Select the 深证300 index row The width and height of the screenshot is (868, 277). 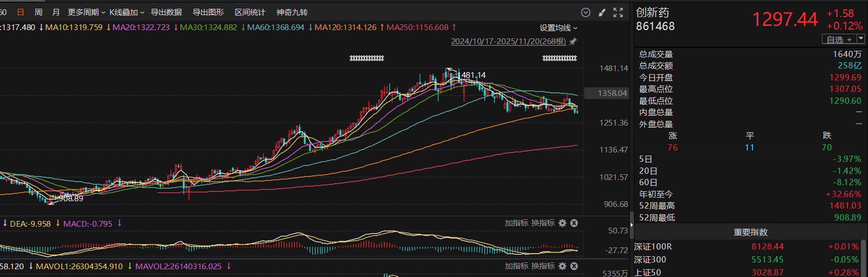746,260
